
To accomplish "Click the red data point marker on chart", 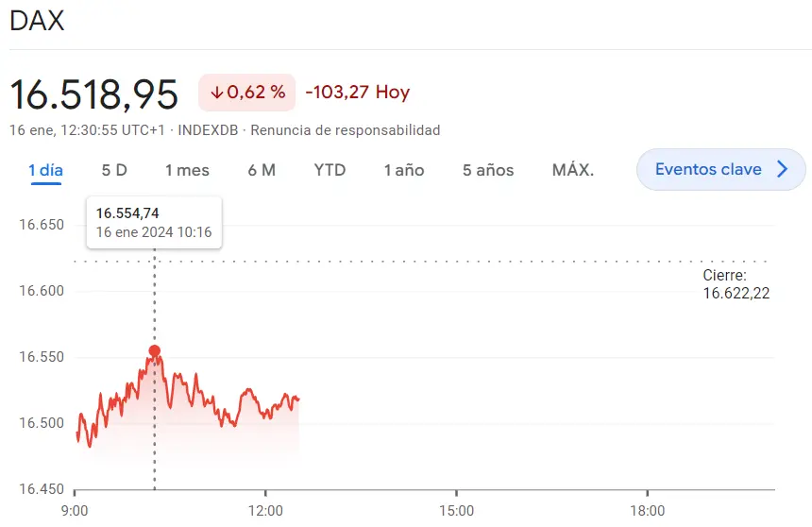I will coord(155,351).
